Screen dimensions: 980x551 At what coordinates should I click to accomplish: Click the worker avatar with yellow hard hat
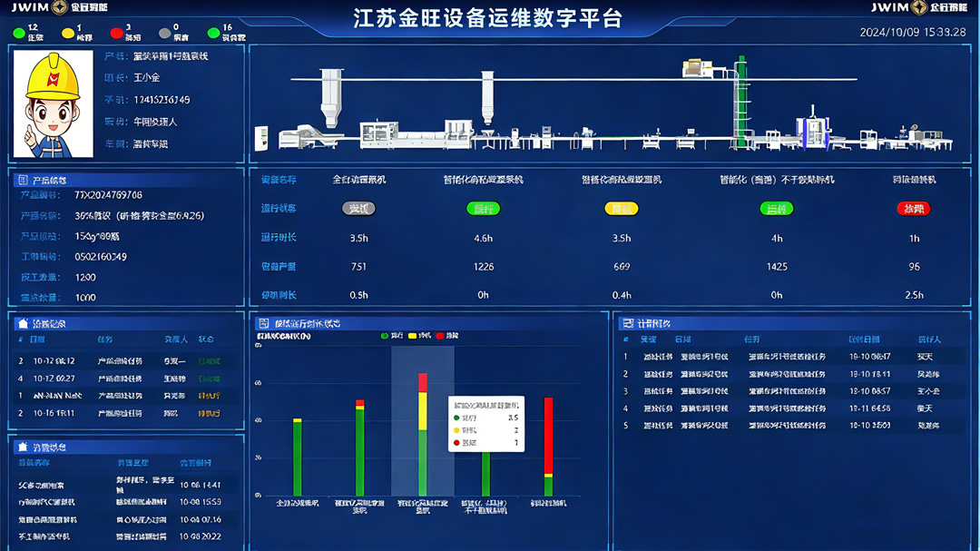54,104
